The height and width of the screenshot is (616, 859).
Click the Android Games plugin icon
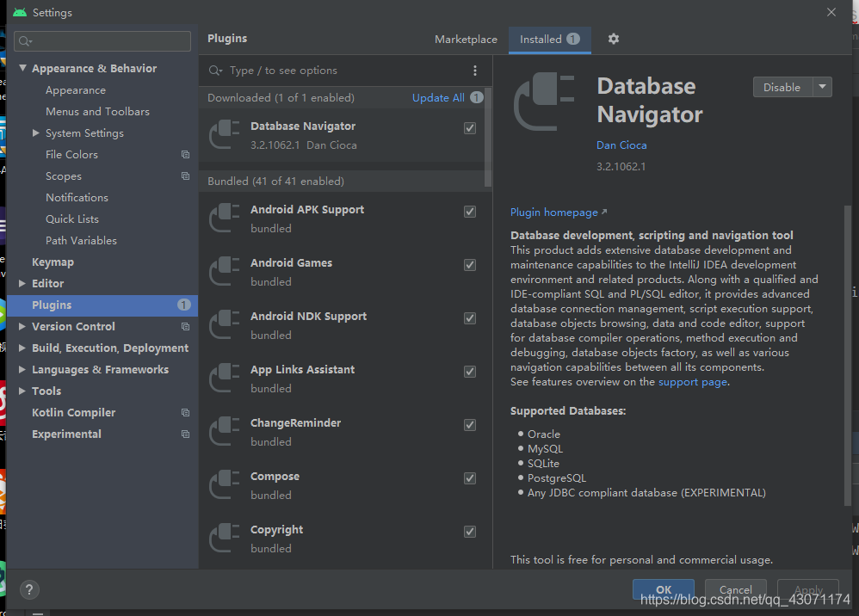(x=225, y=272)
